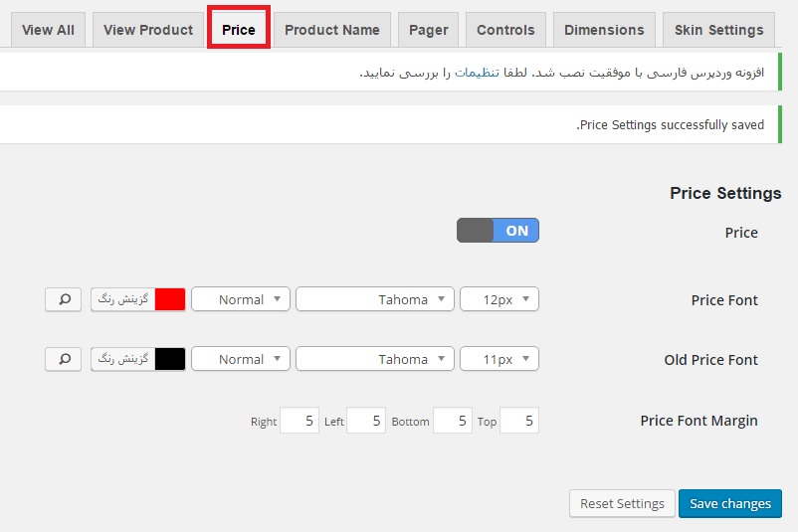Viewport: 798px width, 532px height.
Task: Click the Right margin input field
Action: click(x=299, y=421)
